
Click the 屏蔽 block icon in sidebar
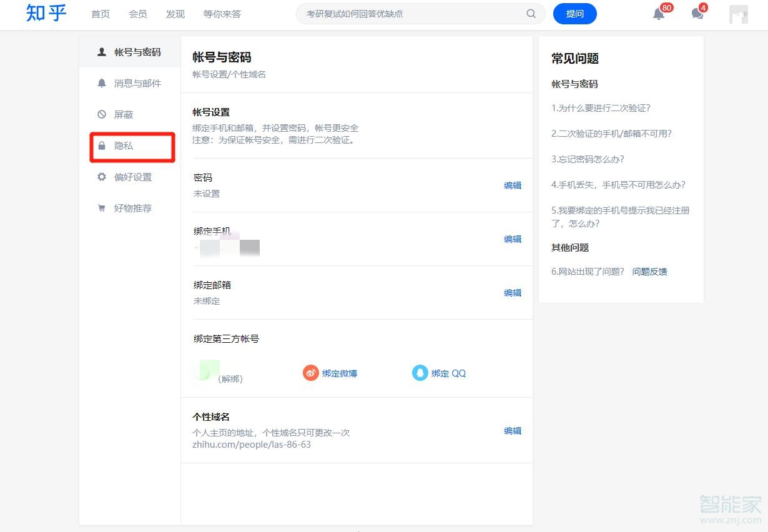101,114
